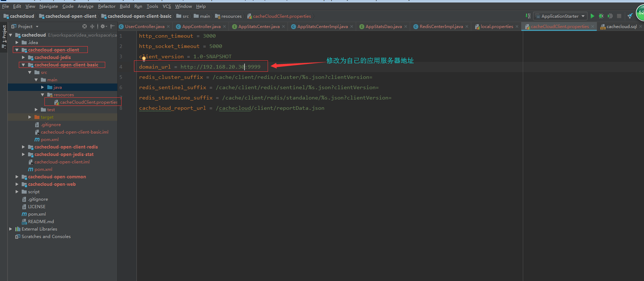Viewport: 644px width, 281px height.
Task: Open the ApplicationStarter run configuration dropdown
Action: pos(560,16)
